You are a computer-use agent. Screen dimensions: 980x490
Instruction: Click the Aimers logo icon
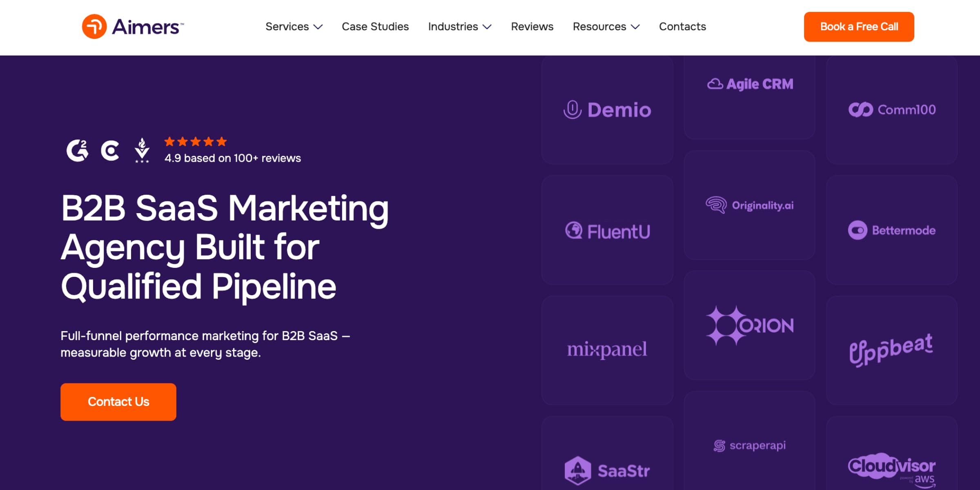[94, 27]
